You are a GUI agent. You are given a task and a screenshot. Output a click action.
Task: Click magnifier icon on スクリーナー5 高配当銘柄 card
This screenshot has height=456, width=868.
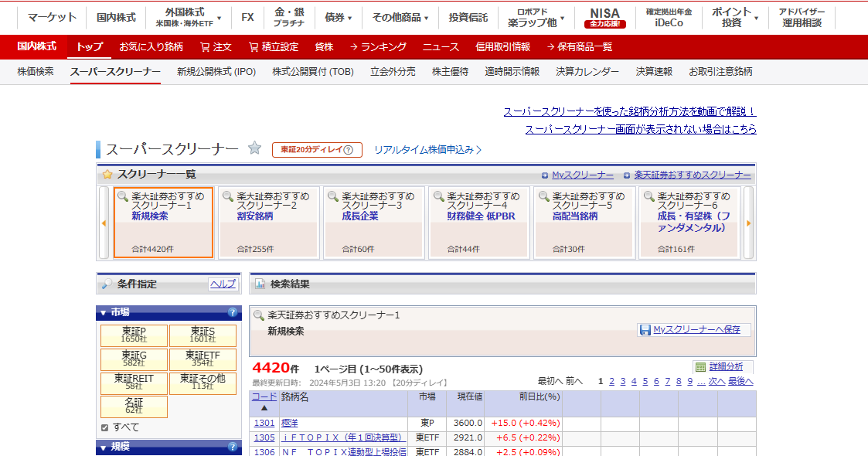[x=543, y=196]
